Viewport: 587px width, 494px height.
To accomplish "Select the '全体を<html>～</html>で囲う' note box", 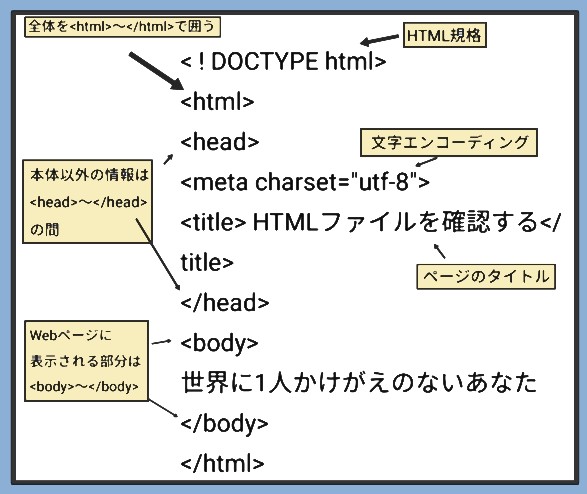I will (x=122, y=27).
